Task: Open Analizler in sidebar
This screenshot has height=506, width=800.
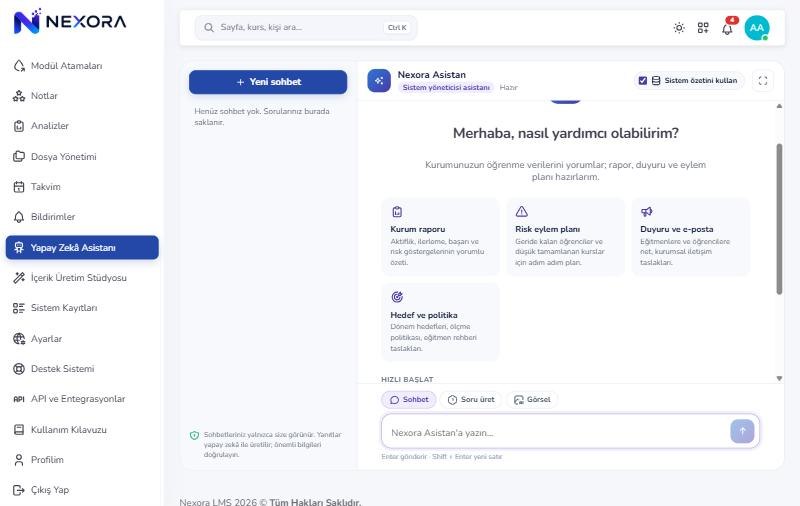Action: [x=82, y=126]
